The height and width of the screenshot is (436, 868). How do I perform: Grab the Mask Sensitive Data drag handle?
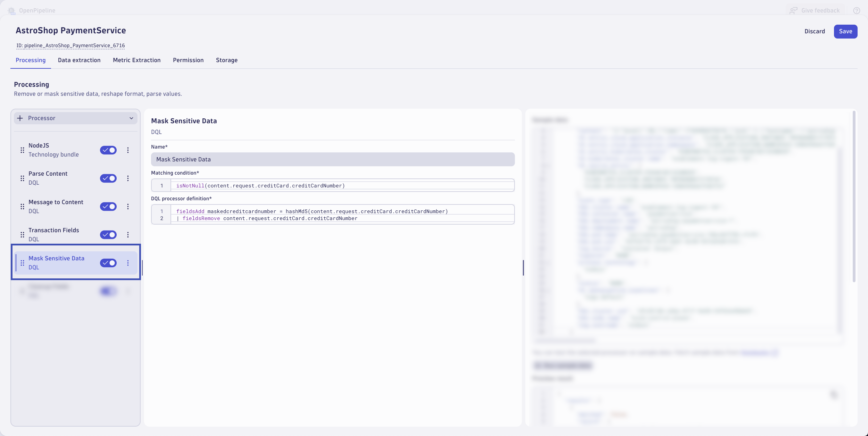pyautogui.click(x=22, y=263)
